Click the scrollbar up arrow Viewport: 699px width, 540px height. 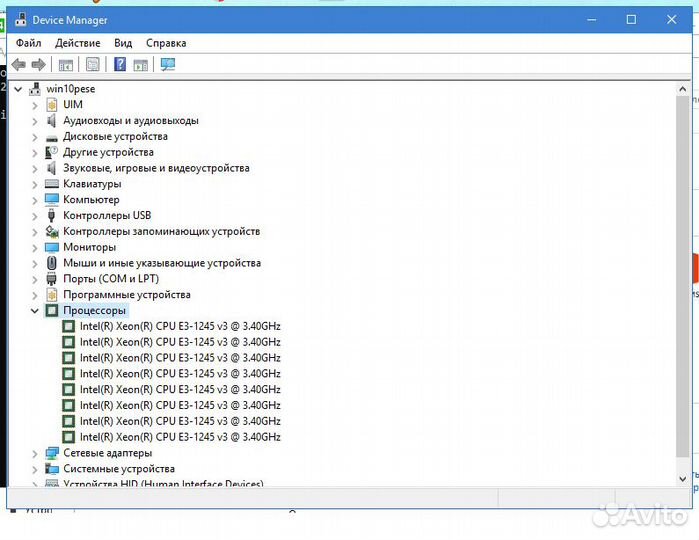click(x=683, y=89)
